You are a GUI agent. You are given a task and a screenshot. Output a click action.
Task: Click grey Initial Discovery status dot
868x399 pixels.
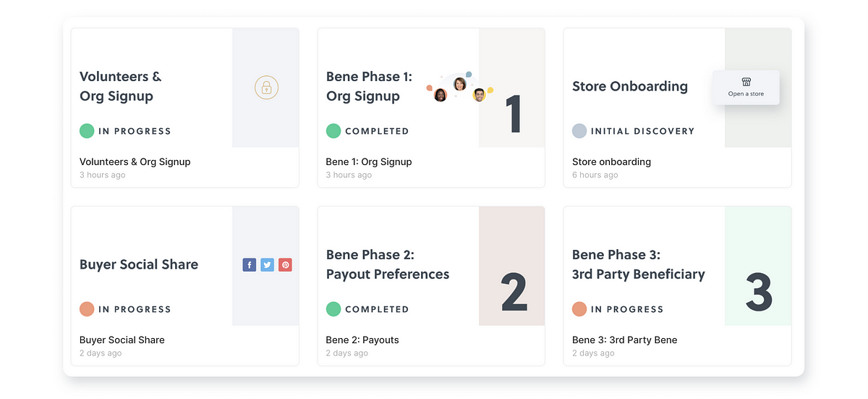click(x=579, y=131)
